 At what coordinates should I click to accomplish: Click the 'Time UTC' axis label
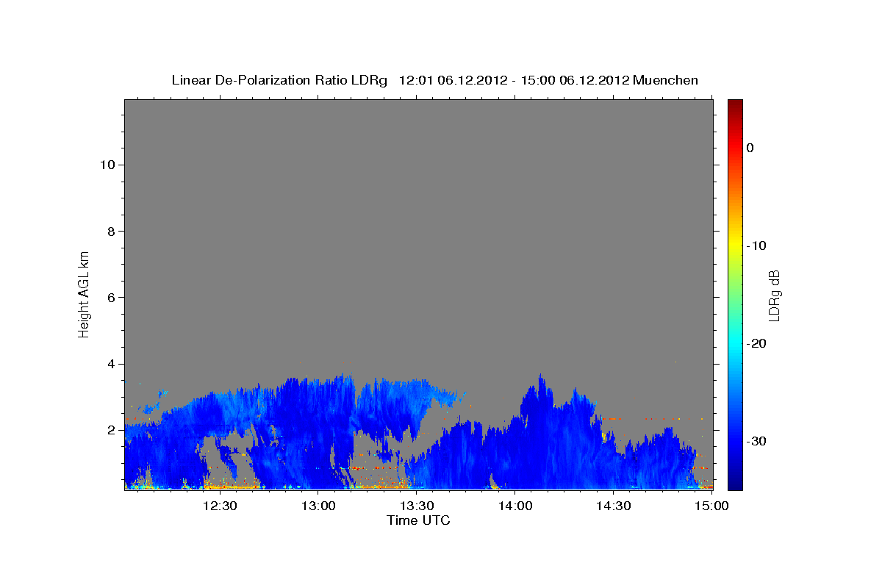point(418,520)
